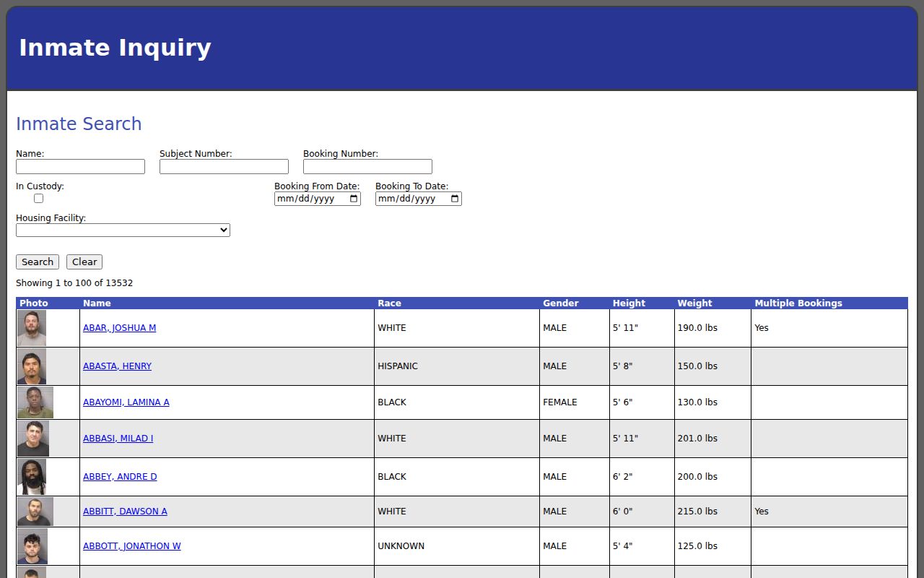Toggle the In Custody checkbox
Screen dimensions: 924x578
tap(39, 199)
